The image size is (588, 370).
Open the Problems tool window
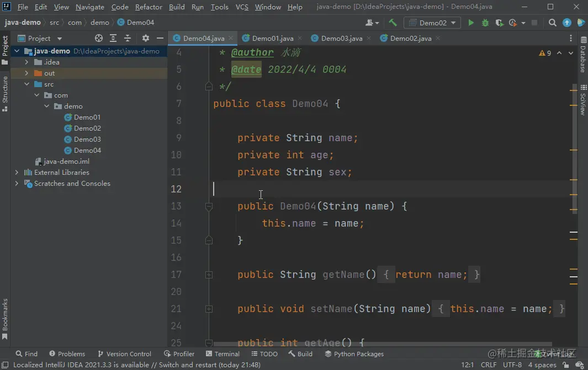click(x=67, y=354)
